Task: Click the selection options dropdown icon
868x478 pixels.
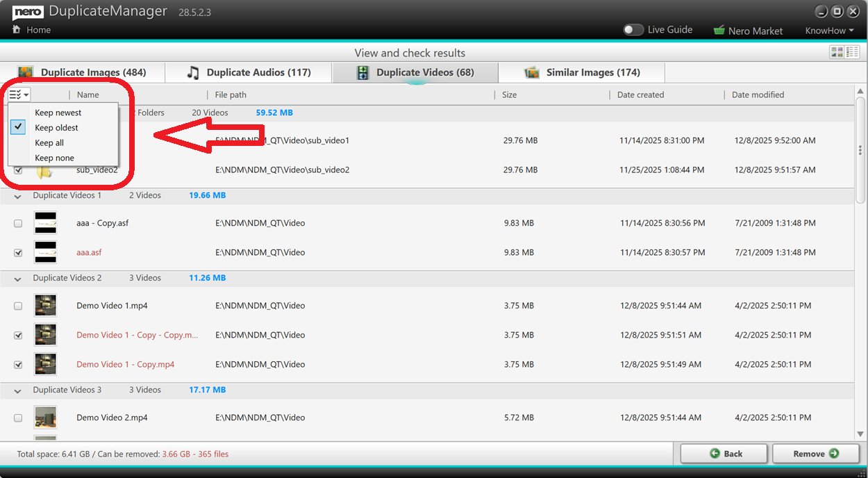Action: click(19, 94)
